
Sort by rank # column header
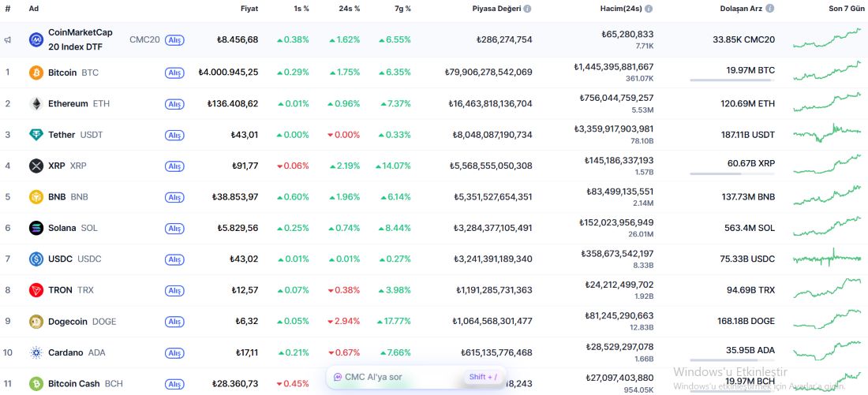(8, 9)
